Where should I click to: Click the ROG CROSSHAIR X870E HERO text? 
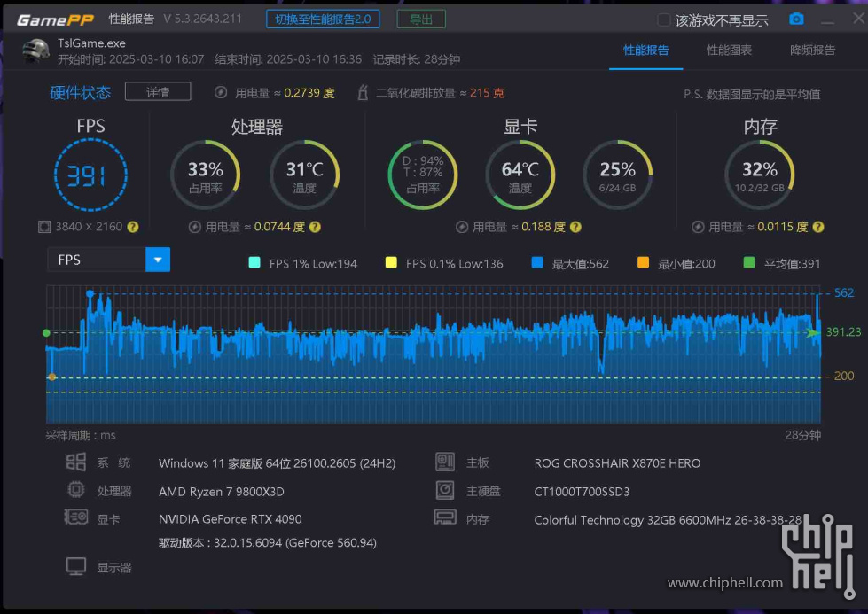tap(617, 463)
